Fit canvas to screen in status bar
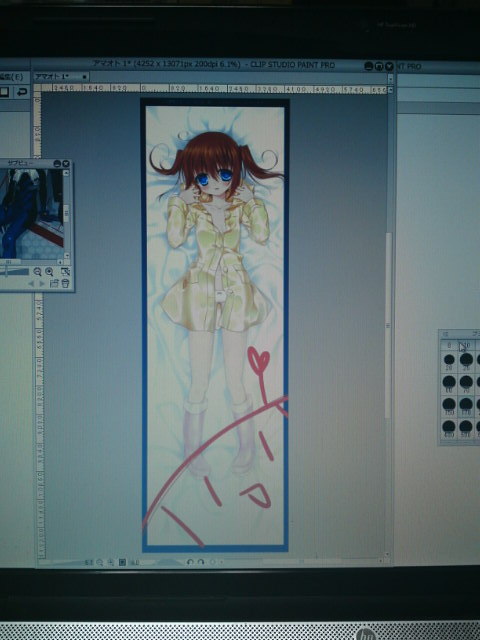This screenshot has width=480, height=640. 122,562
